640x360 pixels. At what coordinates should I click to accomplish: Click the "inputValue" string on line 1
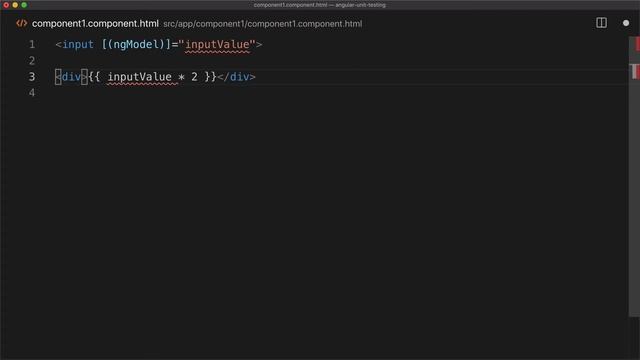(217, 44)
